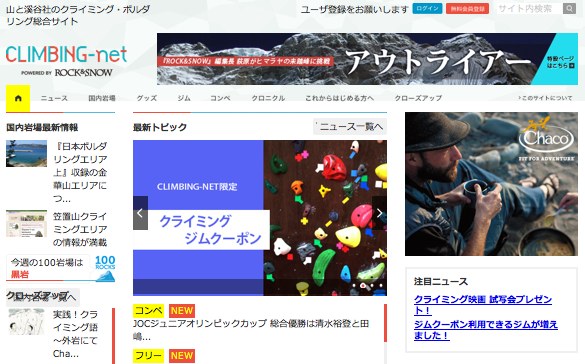This screenshot has height=364, width=585.
Task: Click the 注目ニュース heading
Action: 441,282
